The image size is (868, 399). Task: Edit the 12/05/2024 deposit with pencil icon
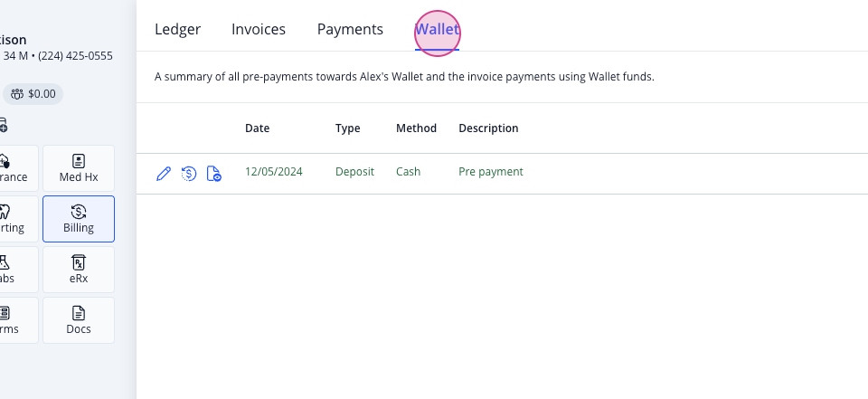click(164, 174)
